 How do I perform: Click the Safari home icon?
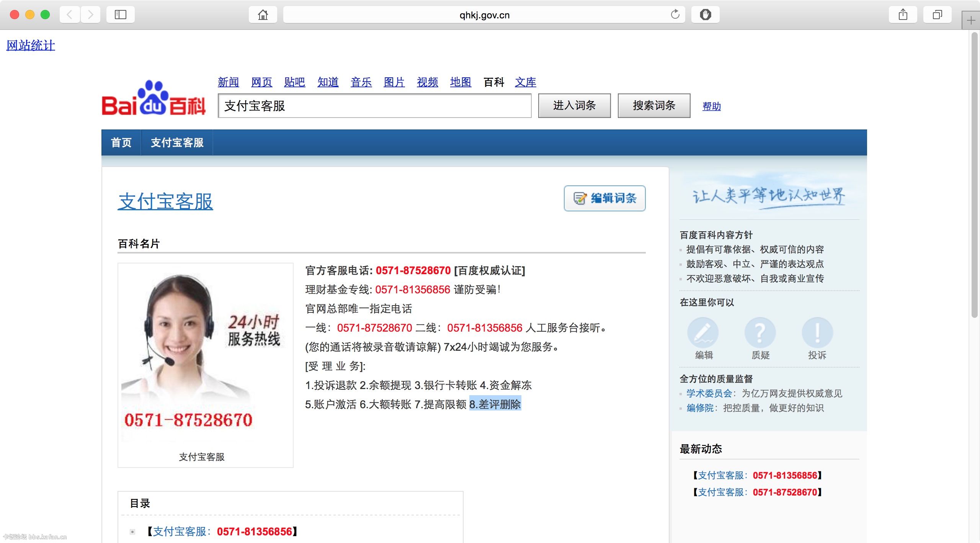pos(263,15)
